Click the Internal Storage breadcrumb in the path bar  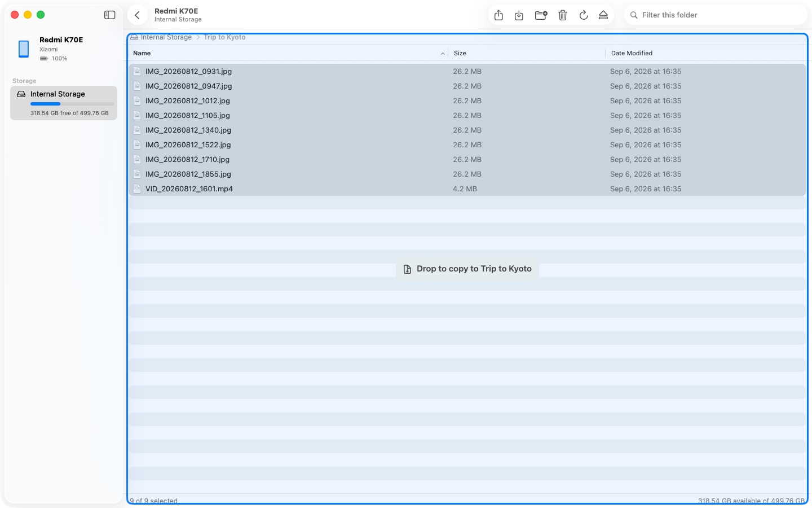tap(166, 37)
